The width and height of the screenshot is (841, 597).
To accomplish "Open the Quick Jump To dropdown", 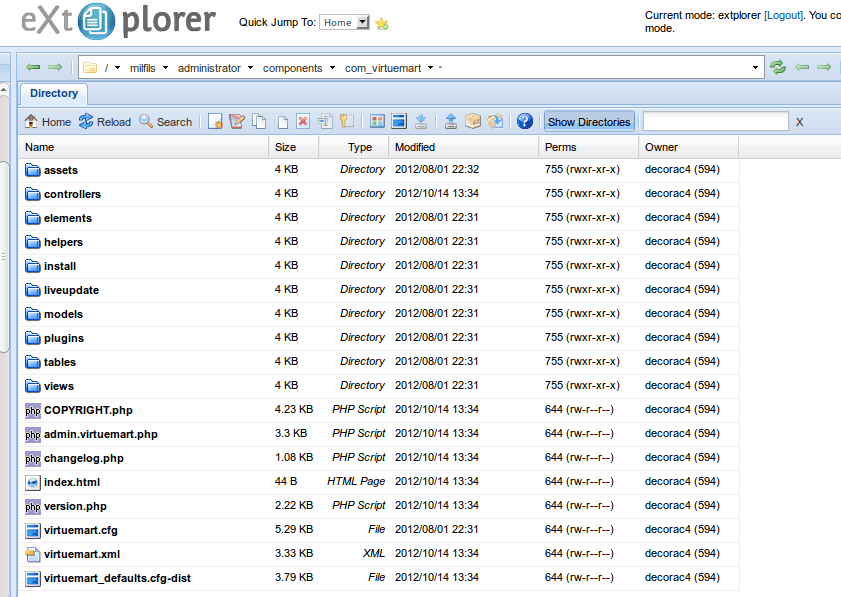I will [x=344, y=23].
